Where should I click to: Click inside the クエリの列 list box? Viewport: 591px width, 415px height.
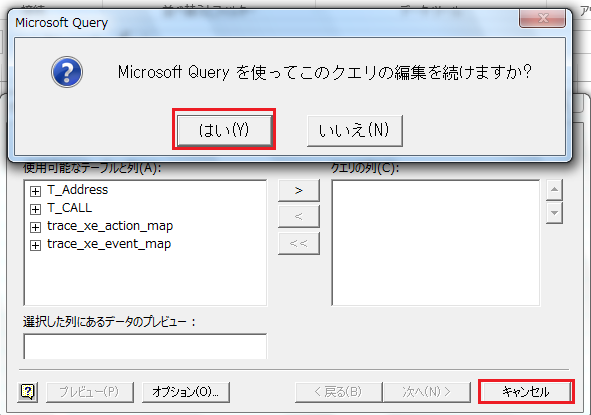436,243
